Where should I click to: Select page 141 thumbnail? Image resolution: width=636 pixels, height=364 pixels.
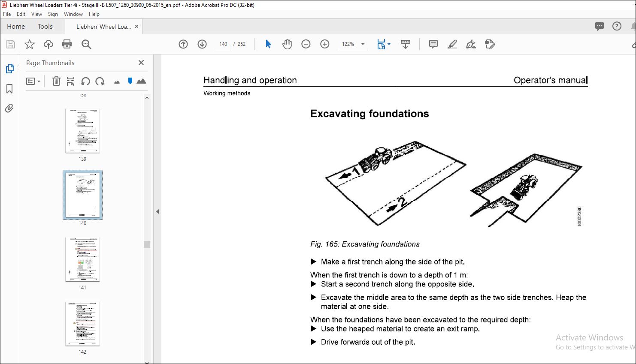82,259
